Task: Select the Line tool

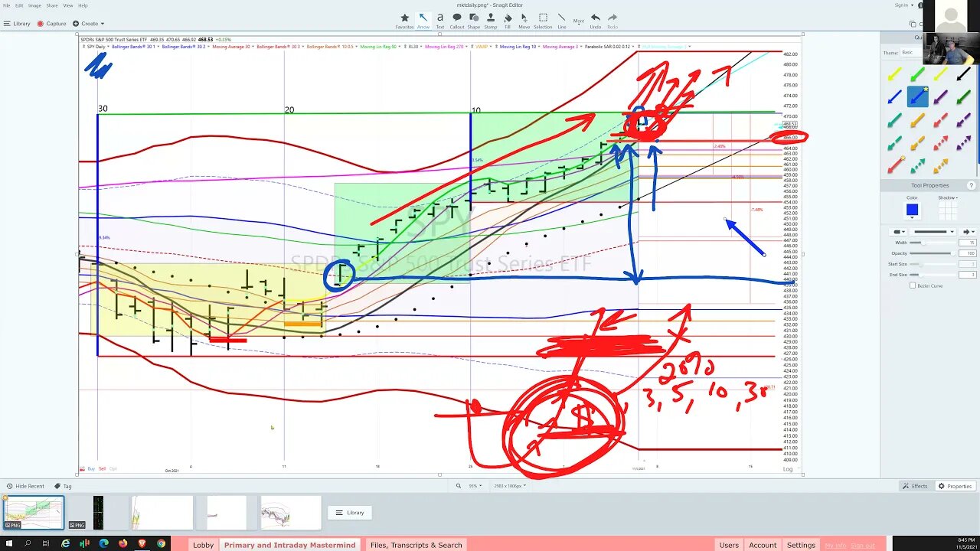Action: [562, 20]
